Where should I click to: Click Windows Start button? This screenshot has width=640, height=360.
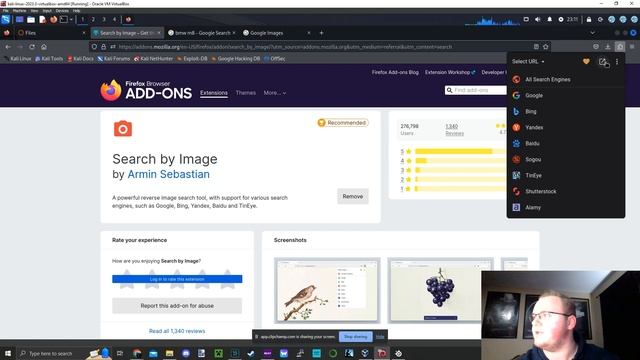(8, 353)
